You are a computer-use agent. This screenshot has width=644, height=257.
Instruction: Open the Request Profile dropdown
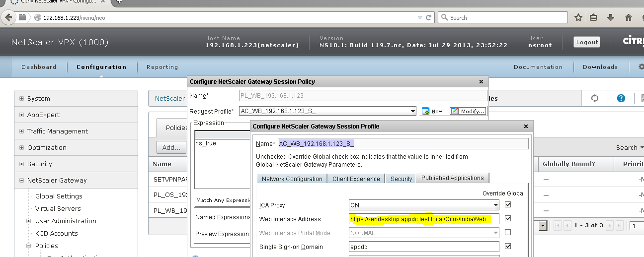(x=412, y=111)
